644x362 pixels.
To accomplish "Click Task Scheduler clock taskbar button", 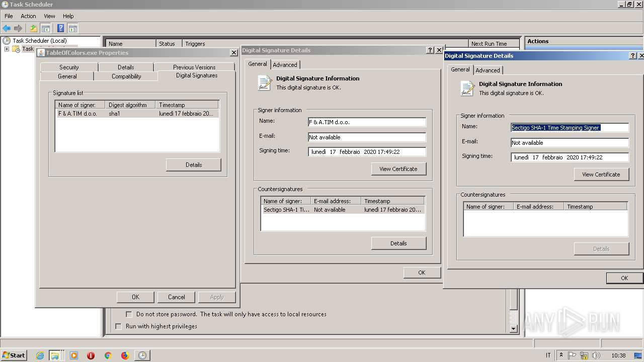I will [142, 355].
